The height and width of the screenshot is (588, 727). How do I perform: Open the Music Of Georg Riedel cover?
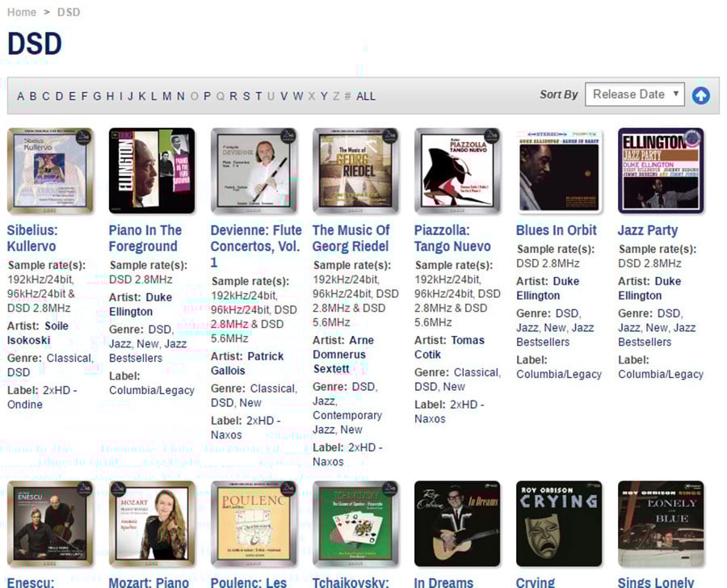[355, 170]
